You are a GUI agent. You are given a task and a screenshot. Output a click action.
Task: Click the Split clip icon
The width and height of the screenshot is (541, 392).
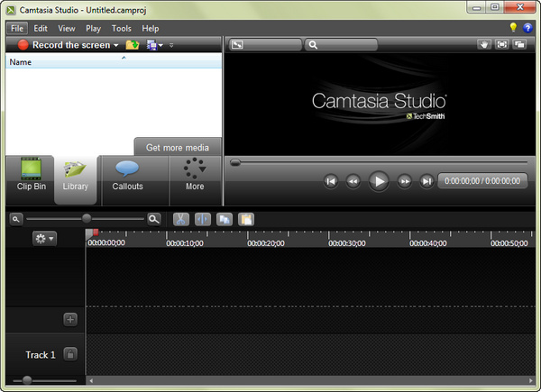202,218
